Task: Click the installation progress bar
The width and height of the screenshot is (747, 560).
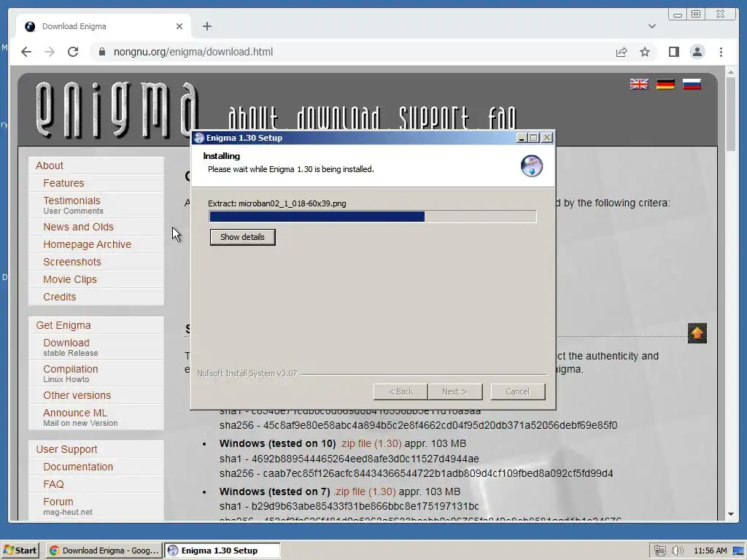Action: 373,217
